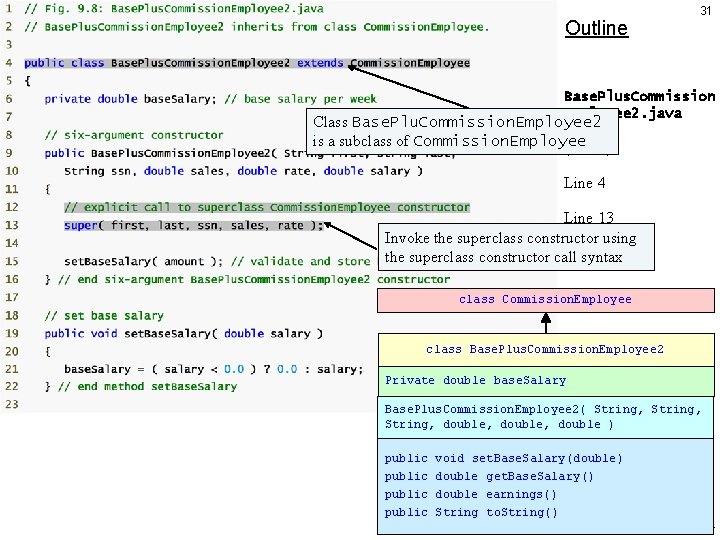Click the constructor signature 'BasePlusCommissionEmployee2( String, String,'
This screenshot has height=540, width=720.
click(x=543, y=409)
